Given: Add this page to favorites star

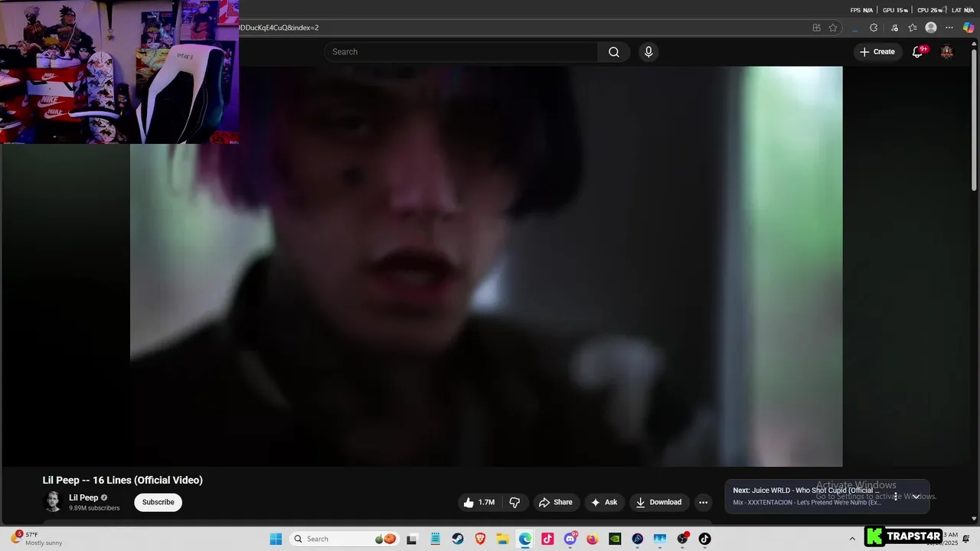Looking at the screenshot, I should click(x=833, y=28).
